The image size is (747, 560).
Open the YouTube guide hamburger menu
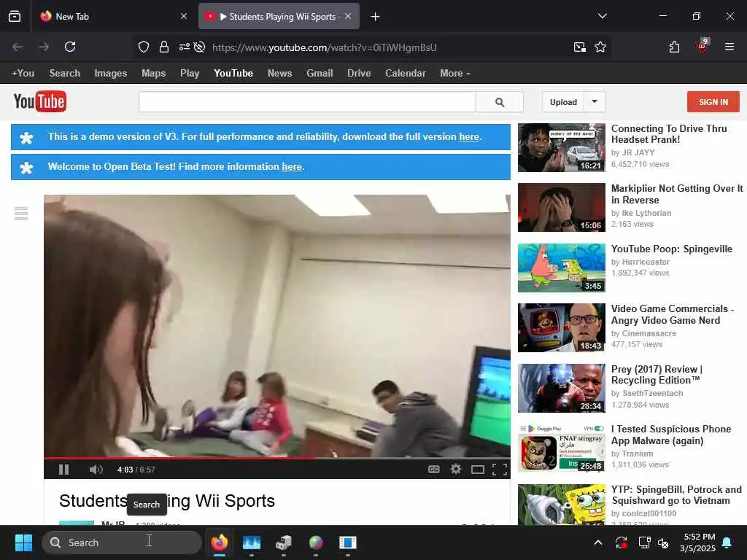21,214
